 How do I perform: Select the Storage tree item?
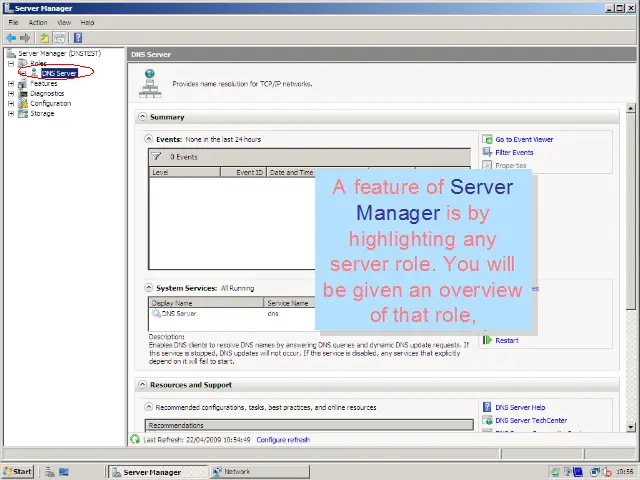pos(42,113)
